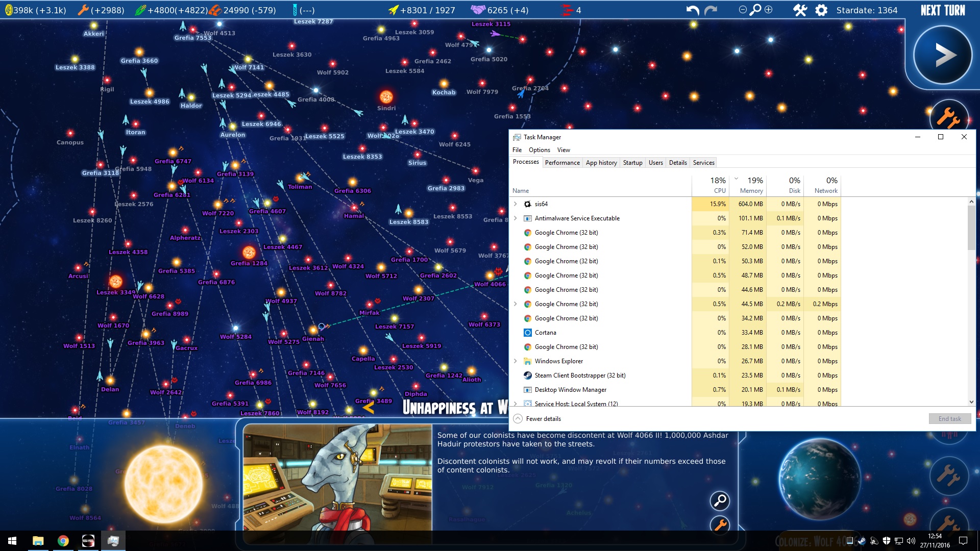Viewport: 980px width, 551px height.
Task: Click the Ashdar Haduir advisor portrait
Action: (337, 478)
